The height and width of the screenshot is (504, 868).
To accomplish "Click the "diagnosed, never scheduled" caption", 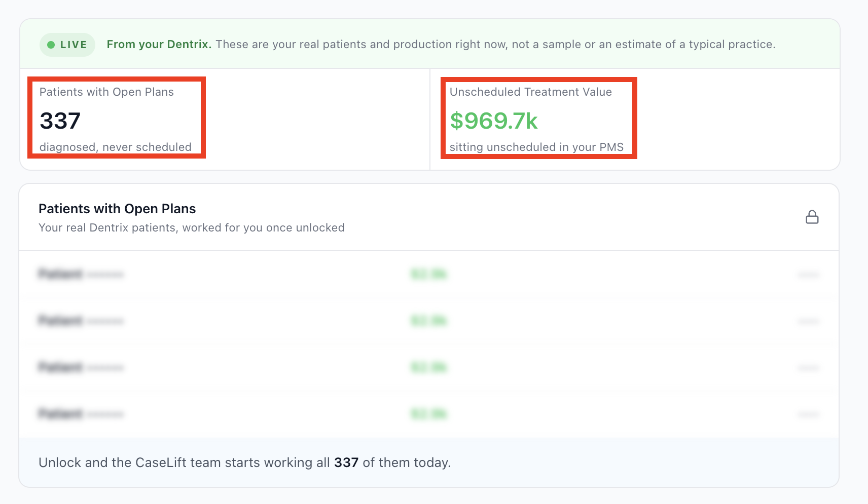I will tap(116, 147).
